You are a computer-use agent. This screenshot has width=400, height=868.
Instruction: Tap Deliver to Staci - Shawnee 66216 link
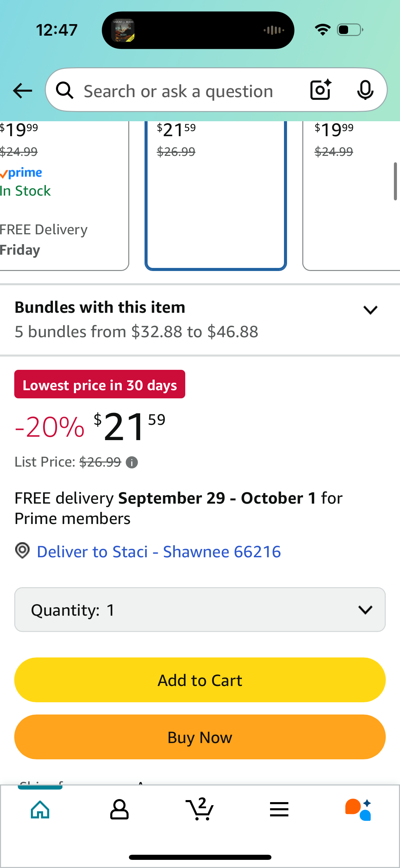click(159, 551)
